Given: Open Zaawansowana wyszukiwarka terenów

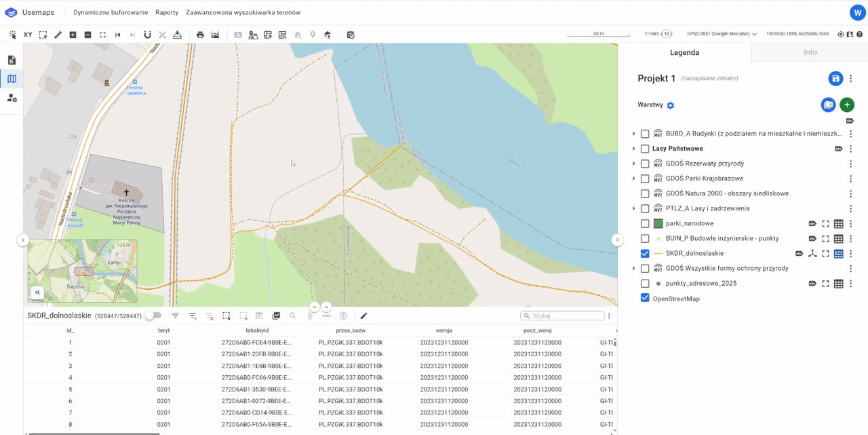Looking at the screenshot, I should (x=243, y=12).
